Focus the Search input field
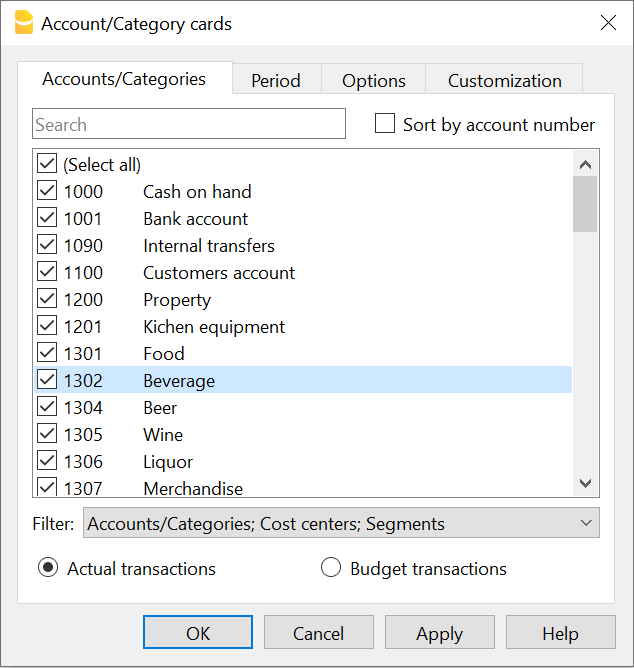 tap(189, 125)
